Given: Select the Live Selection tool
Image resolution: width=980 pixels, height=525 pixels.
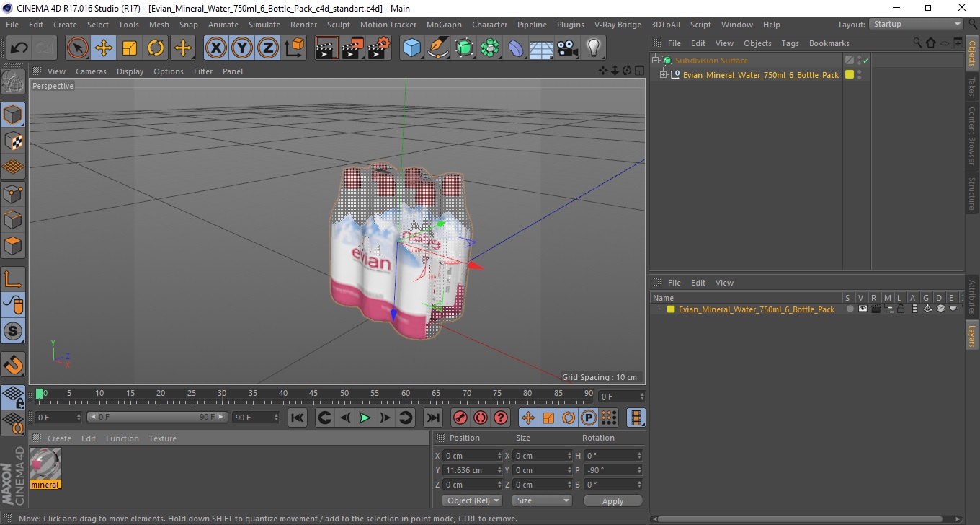Looking at the screenshot, I should pyautogui.click(x=77, y=48).
